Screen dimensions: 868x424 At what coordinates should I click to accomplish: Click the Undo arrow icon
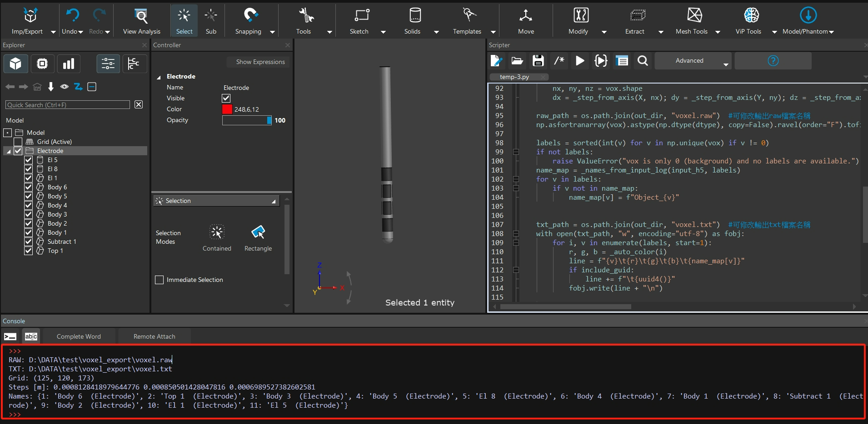pos(72,15)
